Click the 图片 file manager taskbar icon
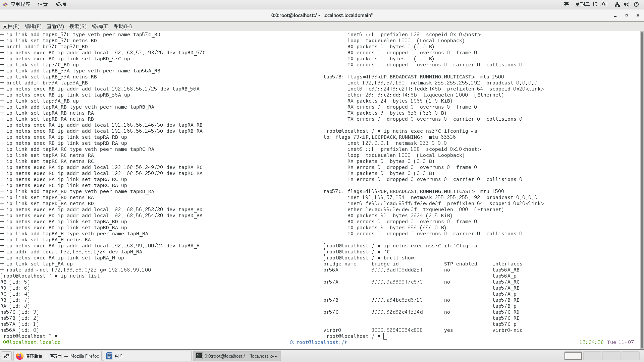 (109, 356)
